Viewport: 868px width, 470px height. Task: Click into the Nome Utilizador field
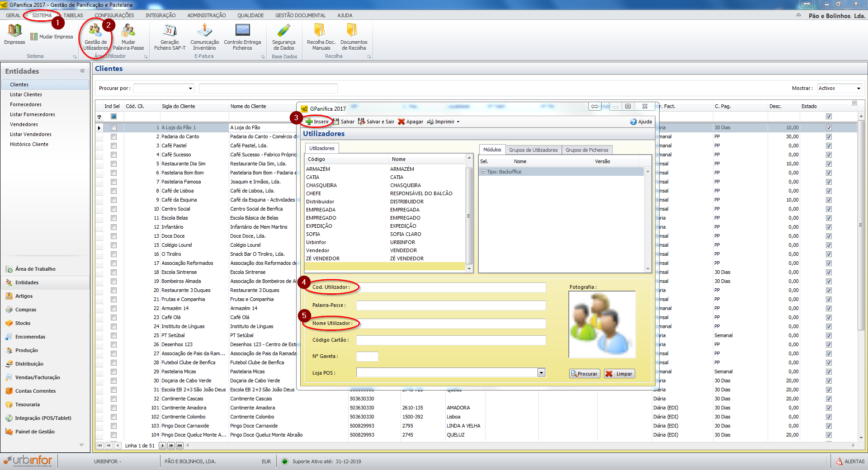point(450,324)
